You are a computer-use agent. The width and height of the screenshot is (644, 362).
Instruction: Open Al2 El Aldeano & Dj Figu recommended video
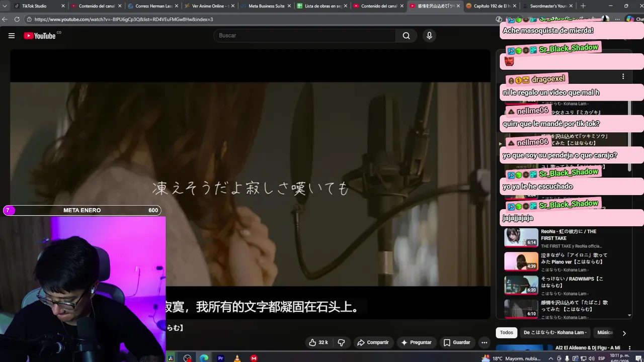point(588,348)
